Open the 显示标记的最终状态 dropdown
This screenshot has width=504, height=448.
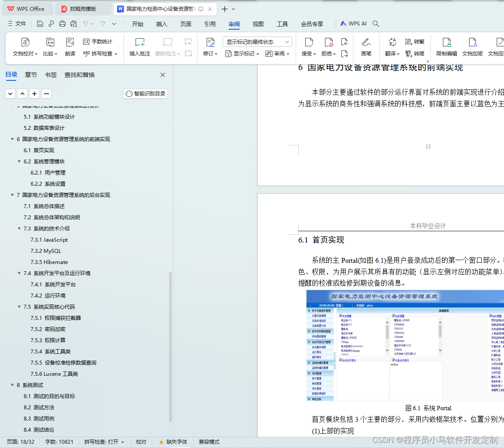[257, 42]
